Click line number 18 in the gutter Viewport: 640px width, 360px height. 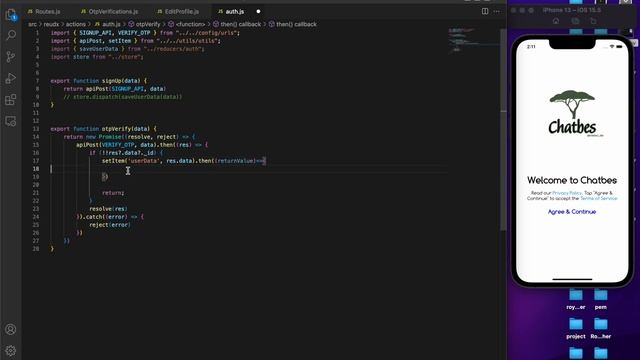36,169
